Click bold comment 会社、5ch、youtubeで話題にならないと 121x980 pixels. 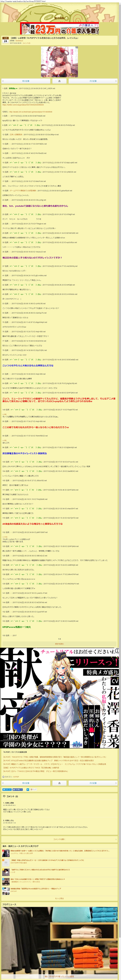click(35, 206)
